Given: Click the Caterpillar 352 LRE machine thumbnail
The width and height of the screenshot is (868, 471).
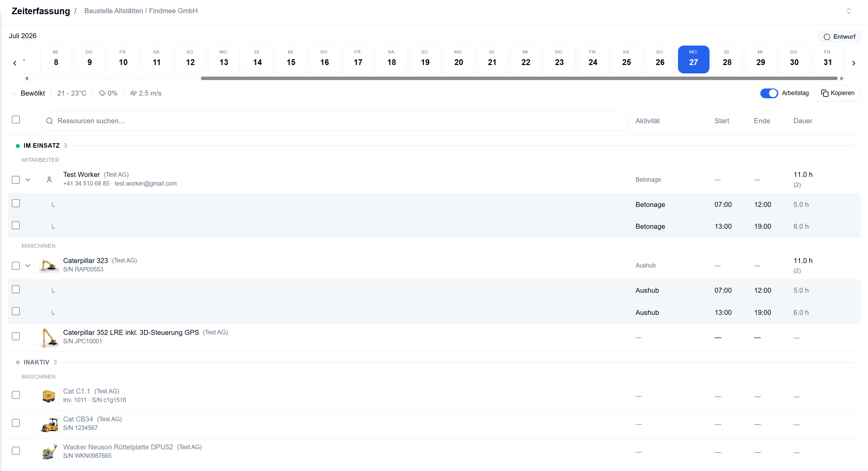Looking at the screenshot, I should pos(49,337).
